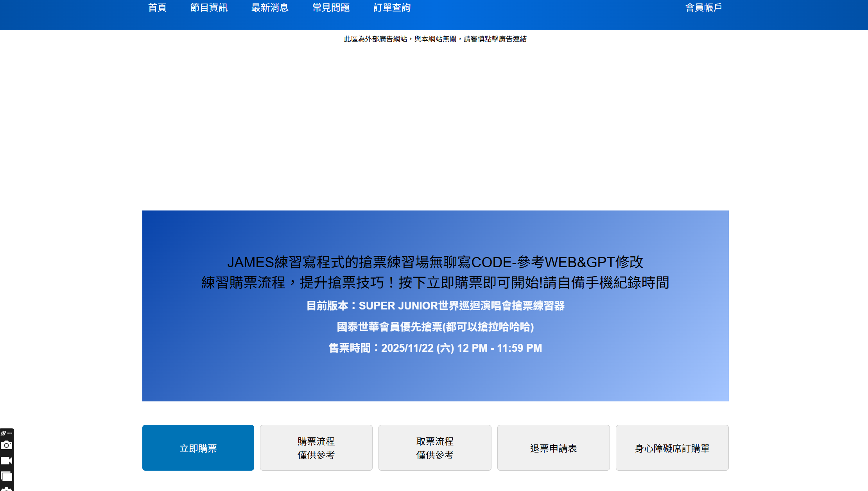This screenshot has height=491, width=868.
Task: Click the video recording icon
Action: pyautogui.click(x=6, y=461)
